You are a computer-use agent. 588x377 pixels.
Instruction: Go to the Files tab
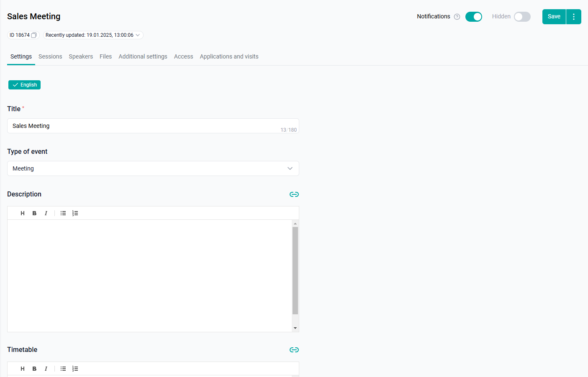coord(105,56)
